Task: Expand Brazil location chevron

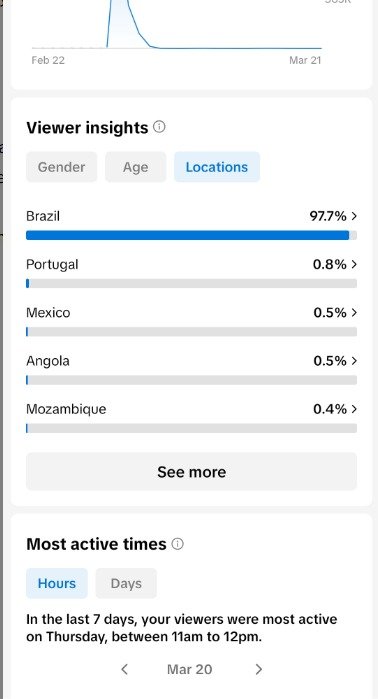Action: click(x=354, y=216)
